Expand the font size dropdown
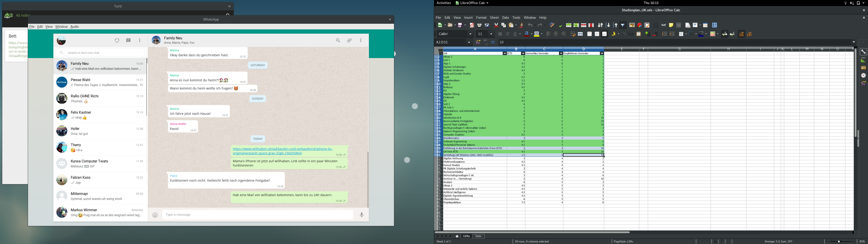 click(491, 34)
